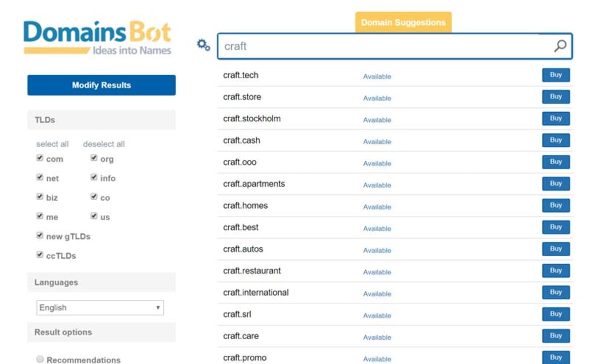Select the craft.ooo domain name
The height and width of the screenshot is (364, 607).
pyautogui.click(x=240, y=162)
